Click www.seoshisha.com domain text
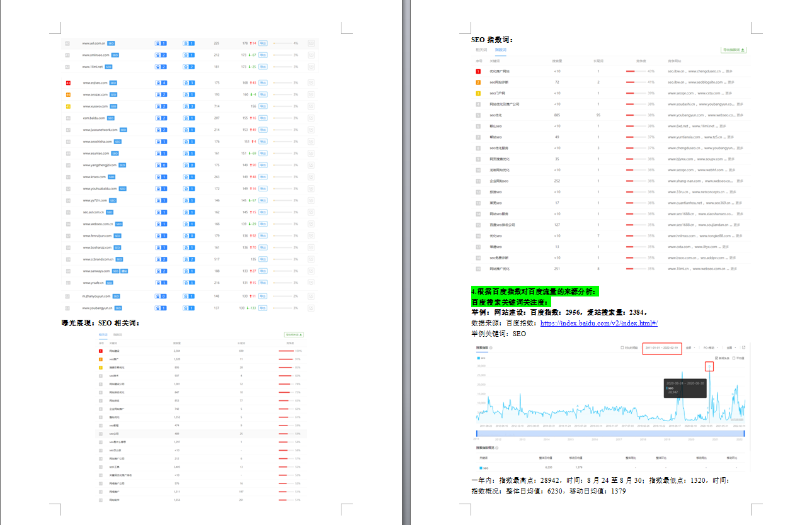812x525 pixels. (98, 142)
